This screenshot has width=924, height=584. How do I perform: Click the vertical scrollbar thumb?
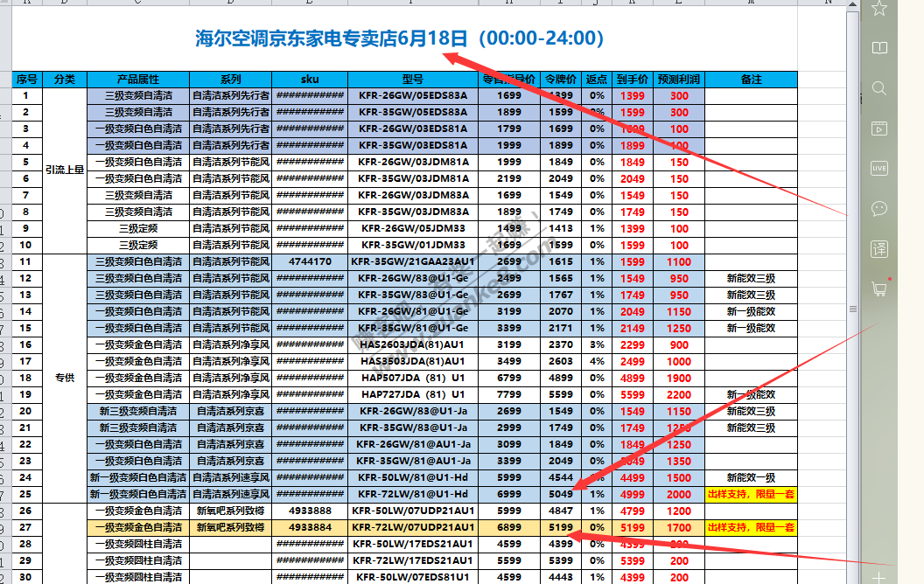853,309
